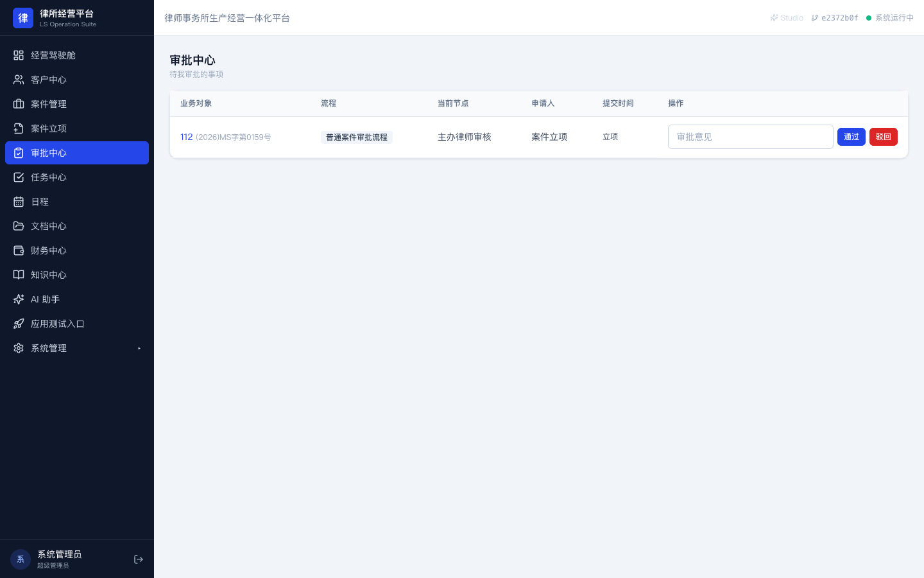Click the 系统管理员 user avatar
Viewport: 924px width, 578px height.
click(21, 559)
